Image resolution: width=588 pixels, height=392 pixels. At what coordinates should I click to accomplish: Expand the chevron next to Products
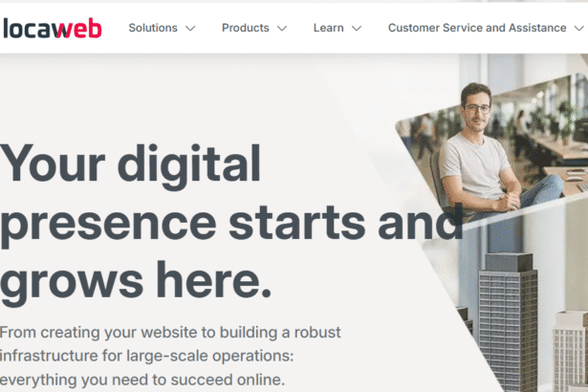(282, 28)
